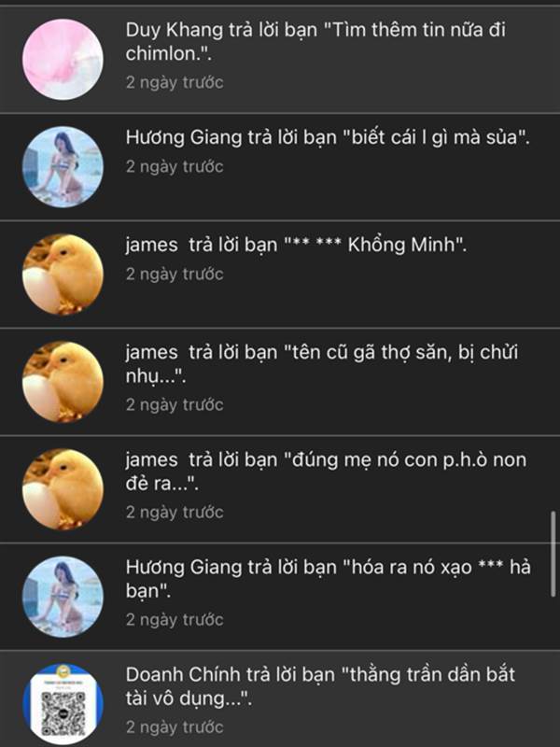Open Doanh Chính's QR code avatar
This screenshot has width=560, height=747.
(x=63, y=704)
